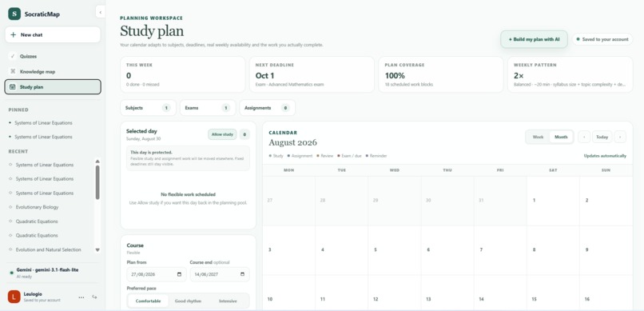Viewport: 644px width, 311px height.
Task: Click the recent chats scrollbar thumb
Action: pyautogui.click(x=97, y=182)
